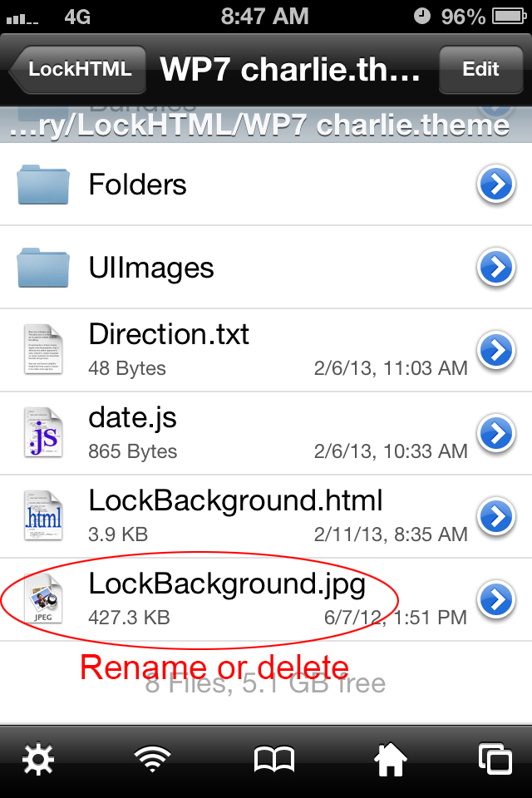532x798 pixels.
Task: Show details arrow for LockBackground.jpg
Action: click(497, 598)
